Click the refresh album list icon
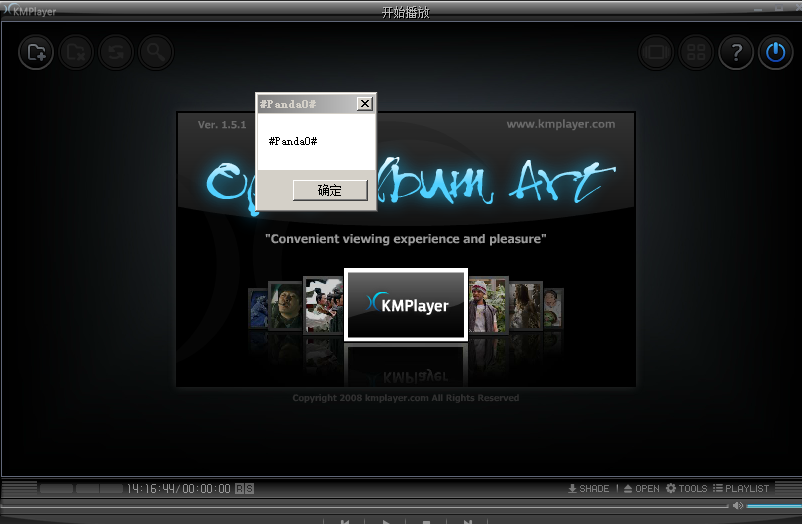This screenshot has height=524, width=802. coord(116,52)
